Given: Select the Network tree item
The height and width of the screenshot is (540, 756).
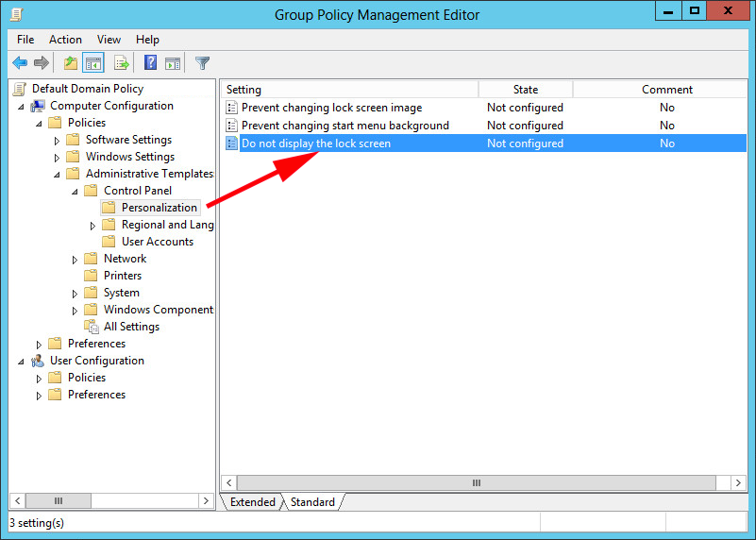Looking at the screenshot, I should pyautogui.click(x=125, y=259).
